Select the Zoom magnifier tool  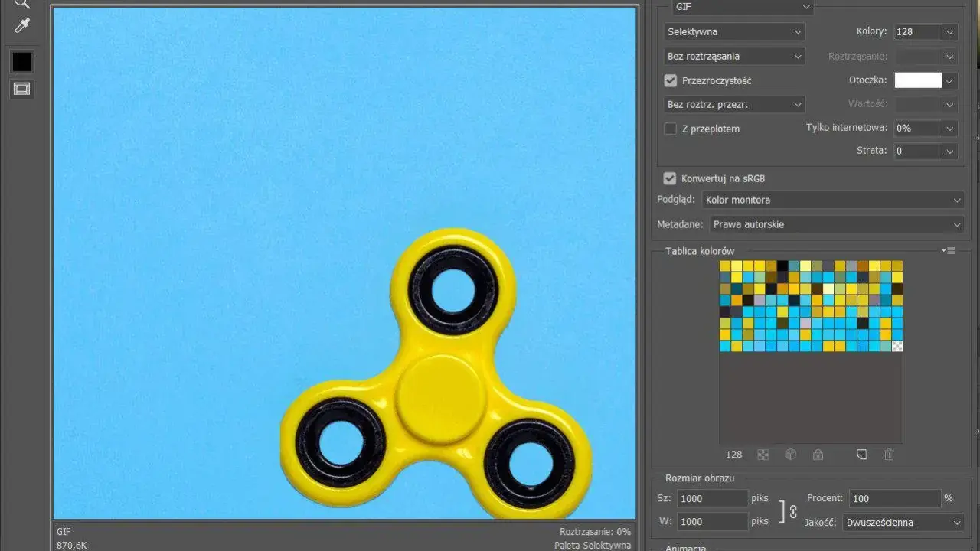tap(22, 4)
